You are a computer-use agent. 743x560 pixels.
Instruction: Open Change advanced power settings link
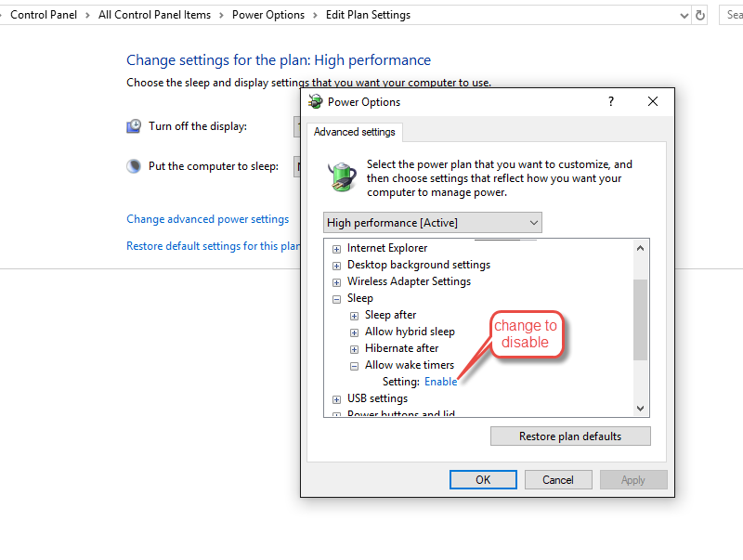point(207,219)
